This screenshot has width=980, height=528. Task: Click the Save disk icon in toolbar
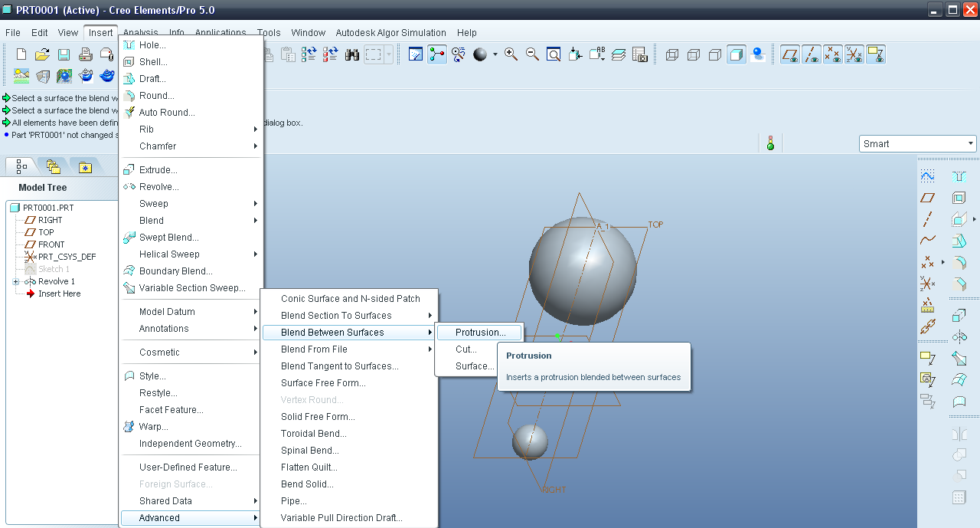pos(64,54)
